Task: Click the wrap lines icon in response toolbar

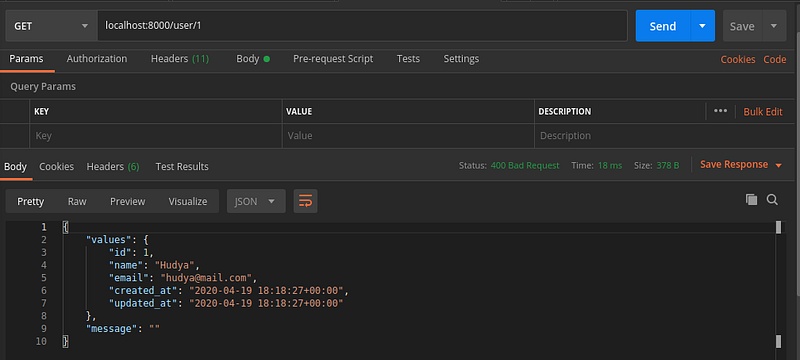Action: click(305, 201)
